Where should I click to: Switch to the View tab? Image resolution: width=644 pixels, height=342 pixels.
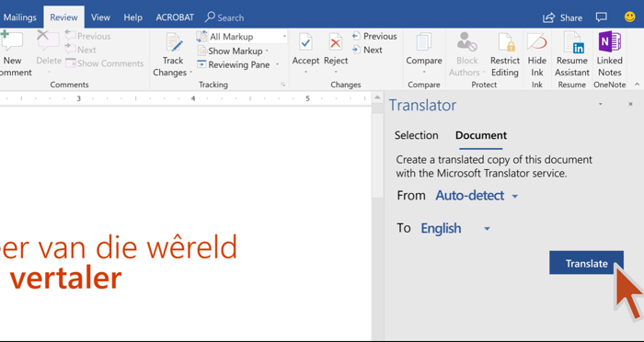[x=100, y=17]
